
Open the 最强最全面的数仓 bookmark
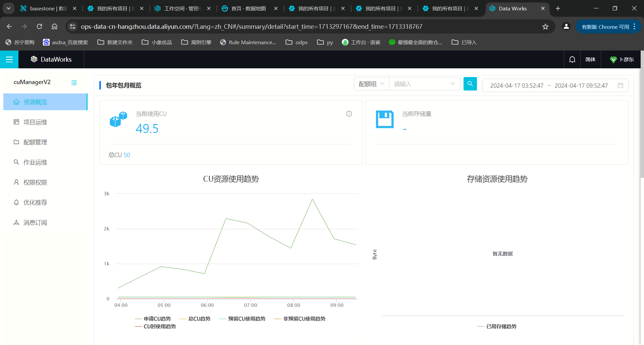point(415,42)
